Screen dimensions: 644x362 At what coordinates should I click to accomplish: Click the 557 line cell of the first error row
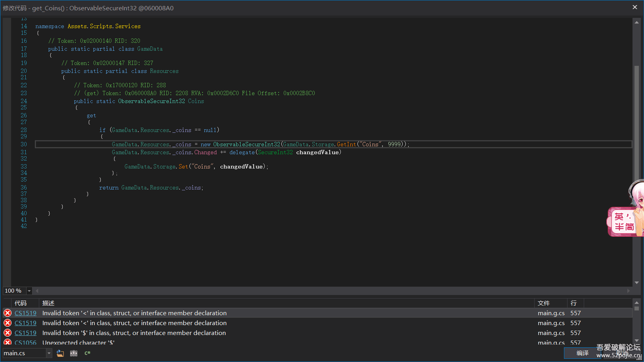[575, 313]
